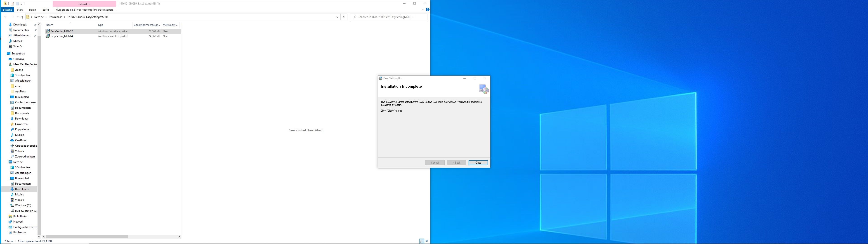Click the refresh icon in the address bar
Image resolution: width=868 pixels, height=244 pixels.
pyautogui.click(x=343, y=16)
